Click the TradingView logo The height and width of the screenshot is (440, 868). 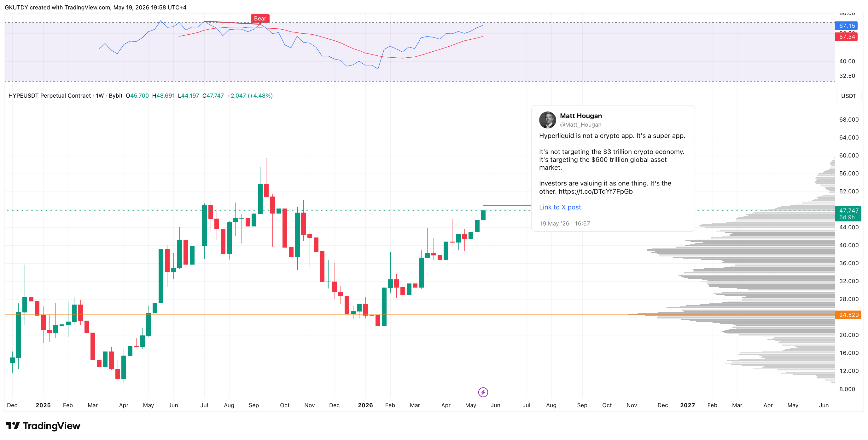tap(43, 426)
